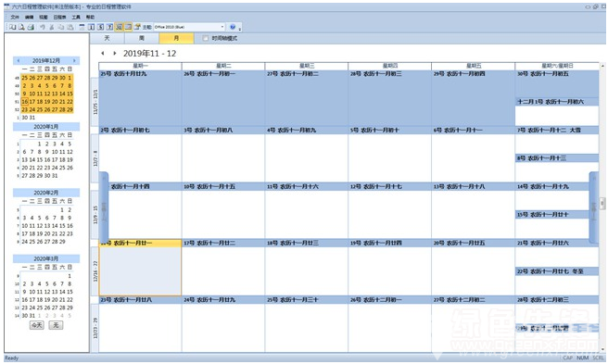Click the blue help question icon

pyautogui.click(x=233, y=27)
